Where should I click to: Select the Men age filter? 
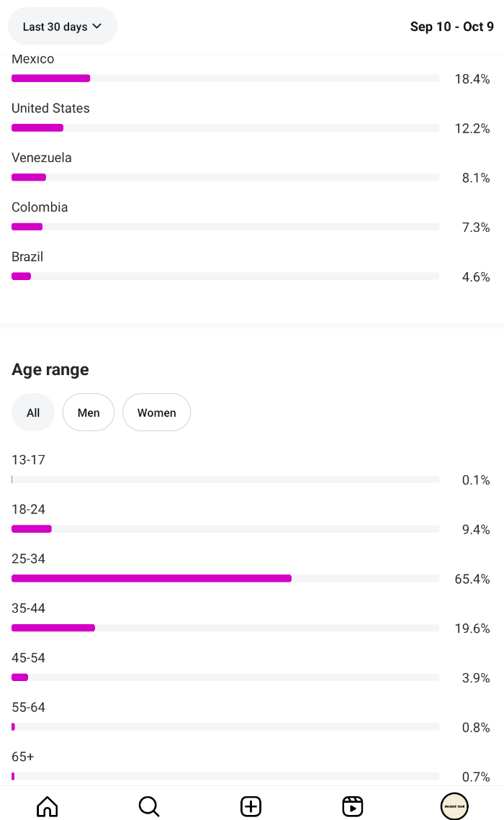89,413
